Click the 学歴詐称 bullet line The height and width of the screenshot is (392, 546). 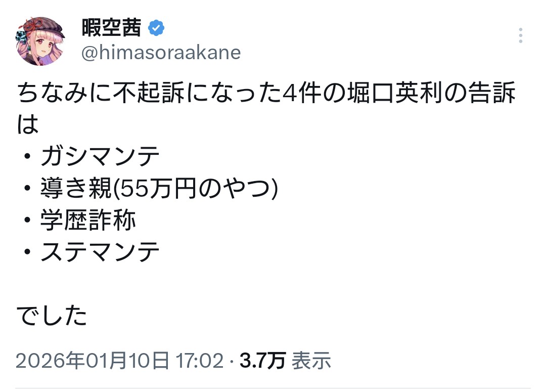[x=88, y=221]
